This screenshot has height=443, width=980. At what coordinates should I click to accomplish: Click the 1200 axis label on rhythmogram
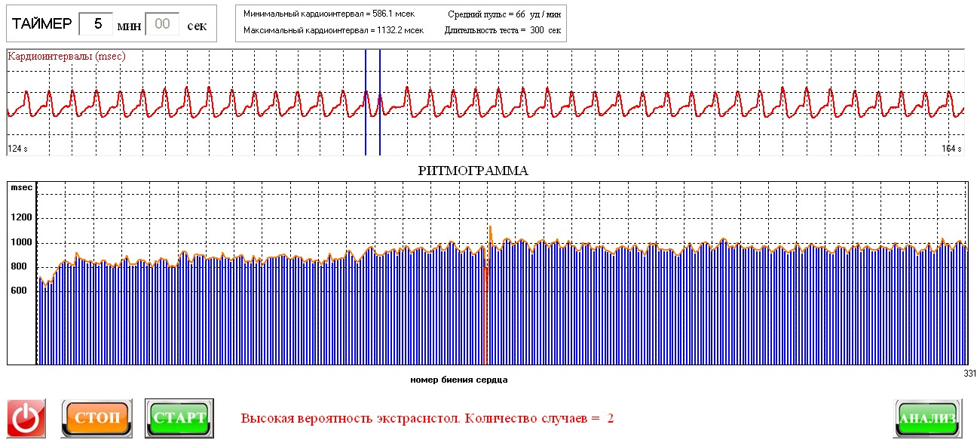[23, 218]
